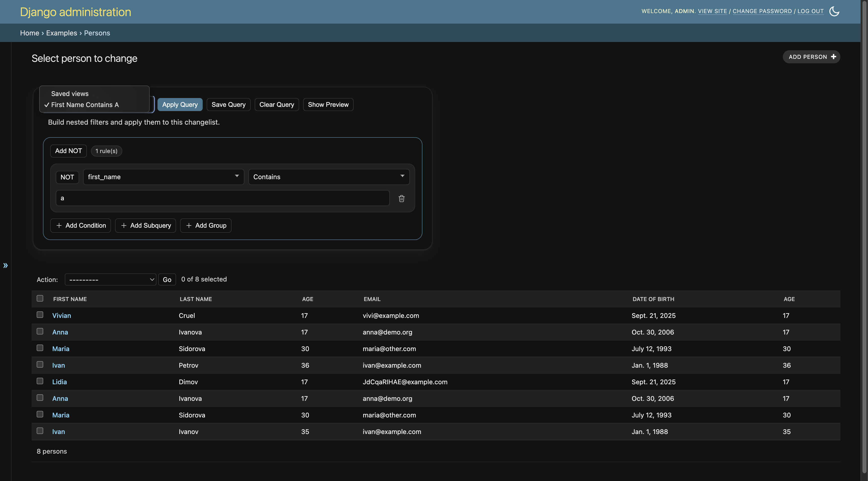Tick the checkbox for Vivian row
868x481 pixels.
coord(40,315)
